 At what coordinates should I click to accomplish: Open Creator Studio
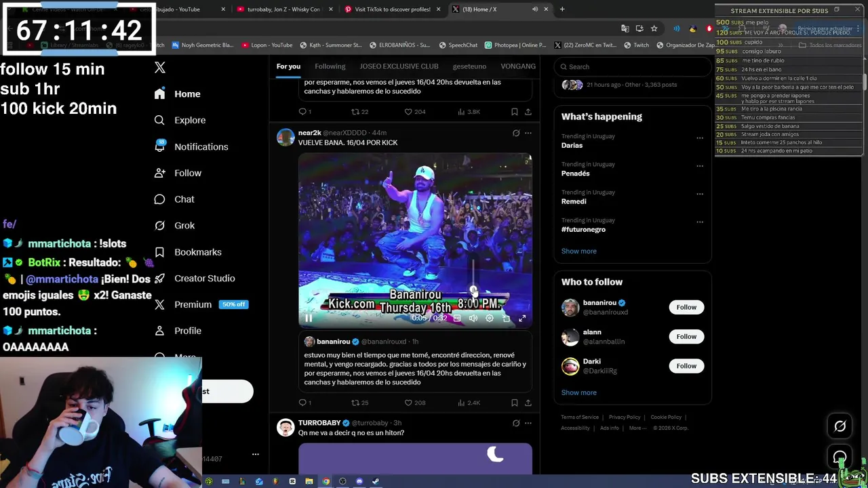pyautogui.click(x=194, y=279)
